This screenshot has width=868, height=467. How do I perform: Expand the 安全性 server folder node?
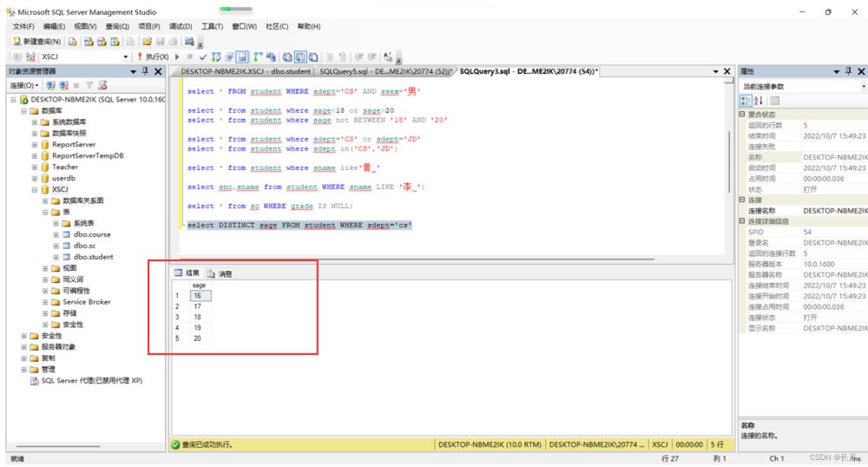pos(24,336)
